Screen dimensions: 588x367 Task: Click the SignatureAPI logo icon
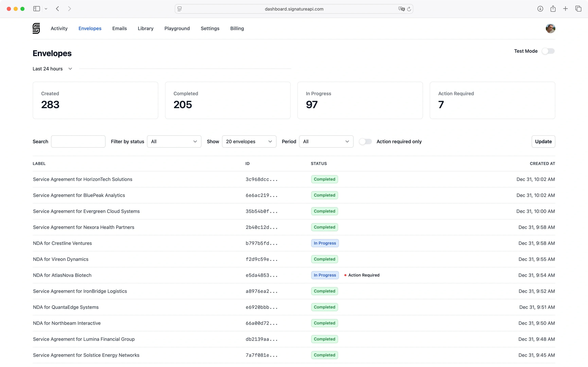pyautogui.click(x=36, y=28)
